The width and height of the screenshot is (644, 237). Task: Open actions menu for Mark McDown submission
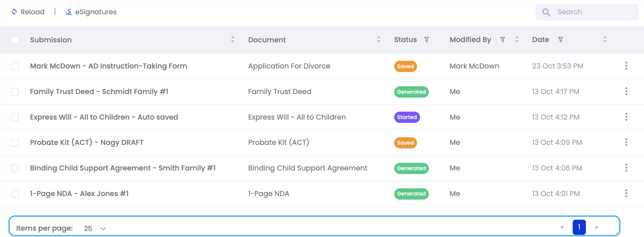[x=626, y=66]
